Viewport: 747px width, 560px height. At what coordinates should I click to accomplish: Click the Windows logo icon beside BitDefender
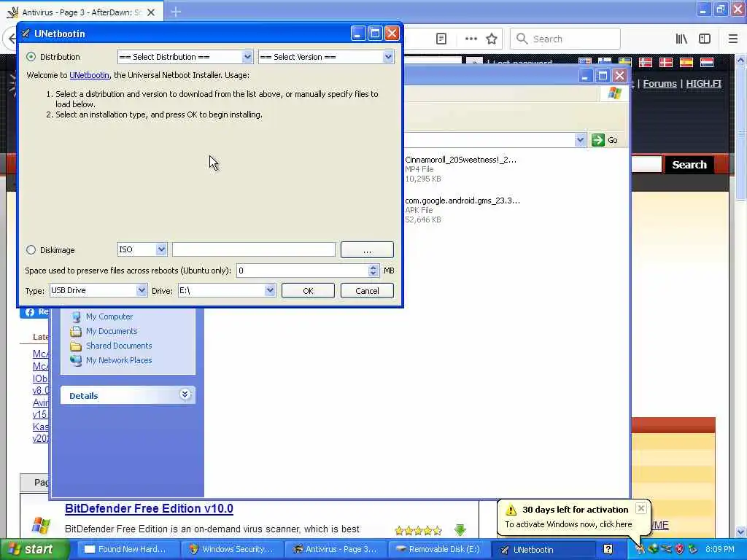pyautogui.click(x=41, y=526)
